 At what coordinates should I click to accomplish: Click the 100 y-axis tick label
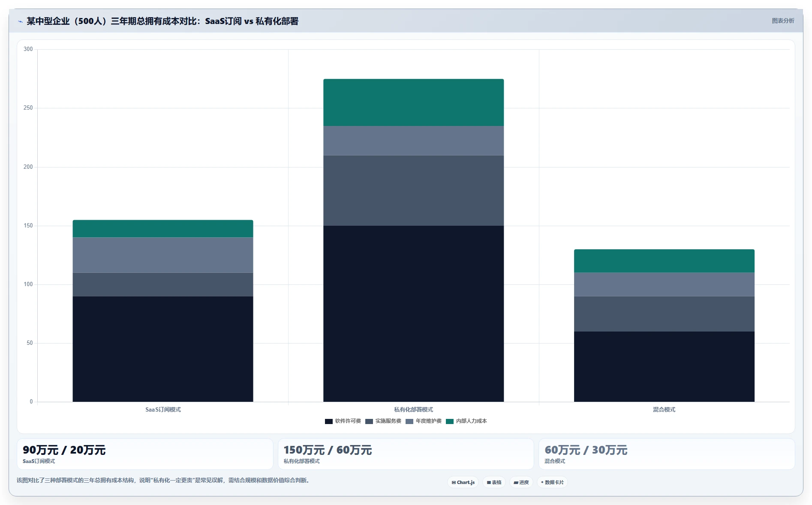click(x=28, y=284)
